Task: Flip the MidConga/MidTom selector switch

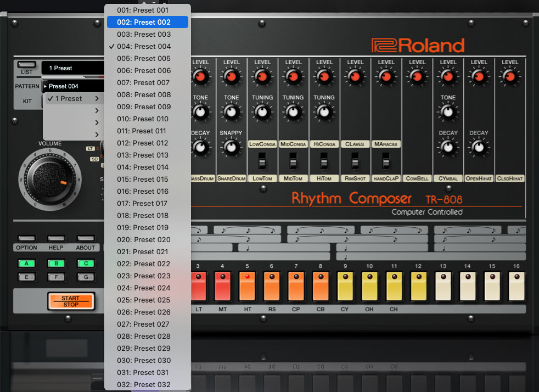Action: (293, 160)
